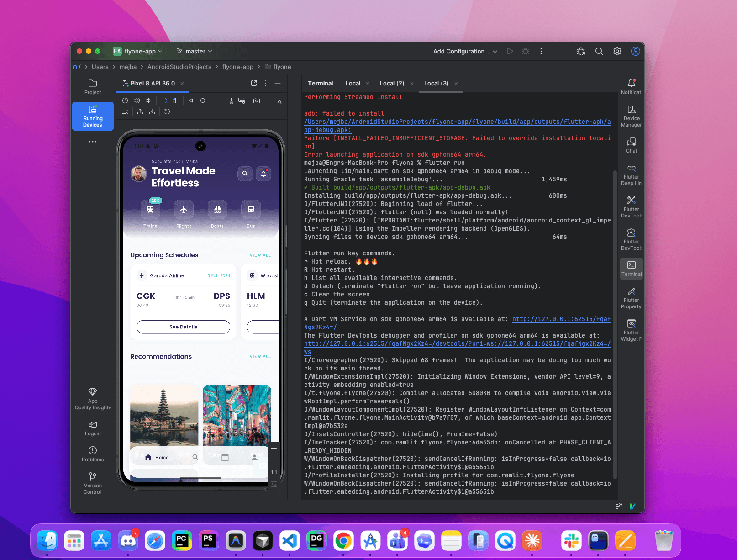Open IDE settings gear menu

(x=617, y=51)
